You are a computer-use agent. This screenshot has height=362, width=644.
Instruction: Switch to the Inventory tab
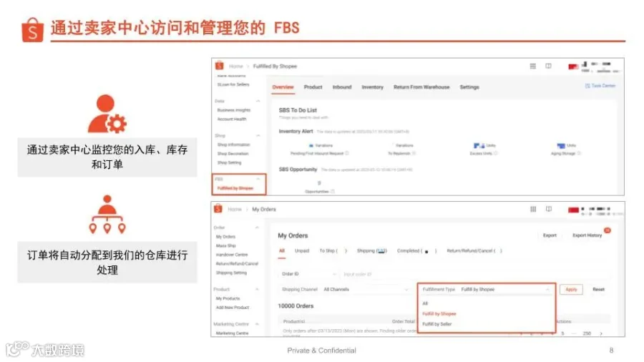click(x=373, y=87)
